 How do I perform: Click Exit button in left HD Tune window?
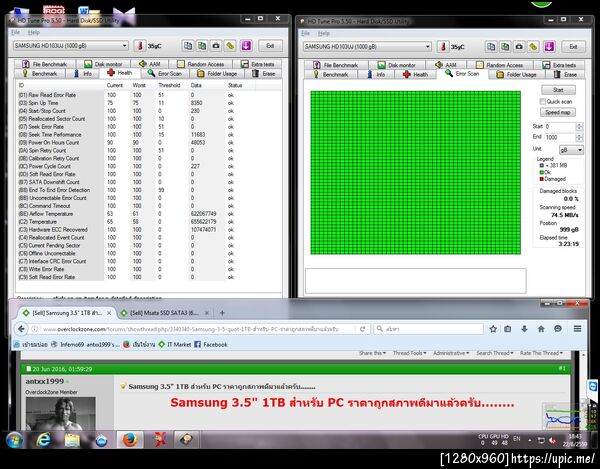[270, 46]
